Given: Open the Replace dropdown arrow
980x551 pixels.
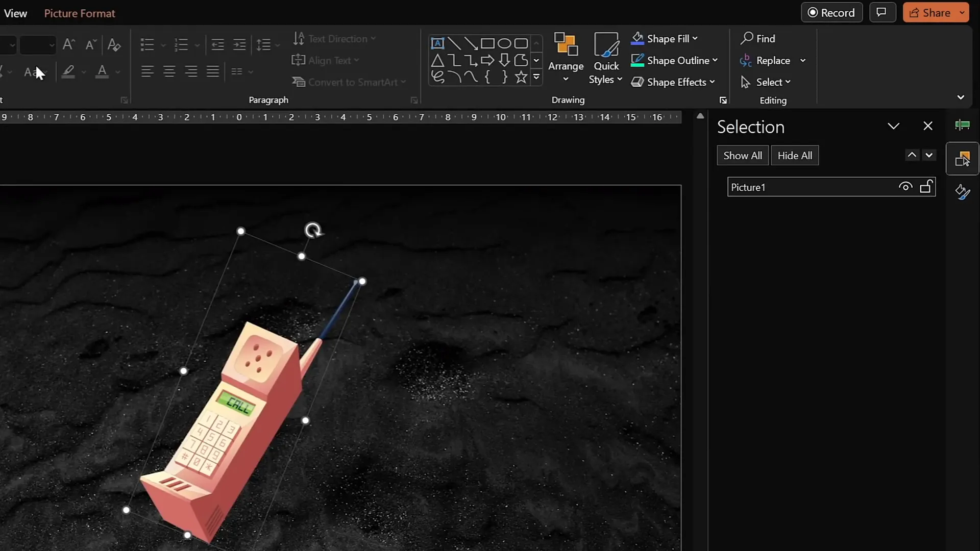Looking at the screenshot, I should [803, 60].
